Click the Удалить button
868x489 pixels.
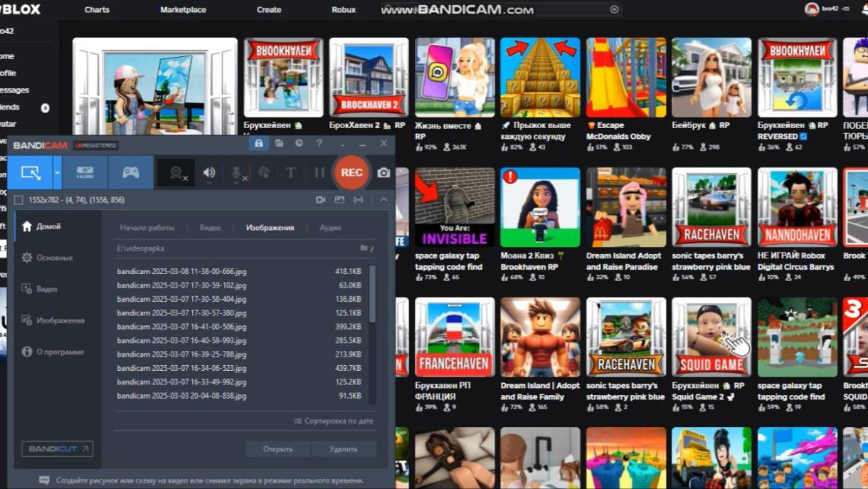(344, 449)
